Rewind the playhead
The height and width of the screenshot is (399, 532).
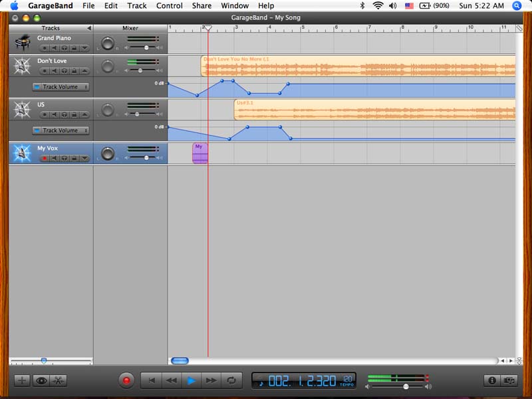click(172, 380)
